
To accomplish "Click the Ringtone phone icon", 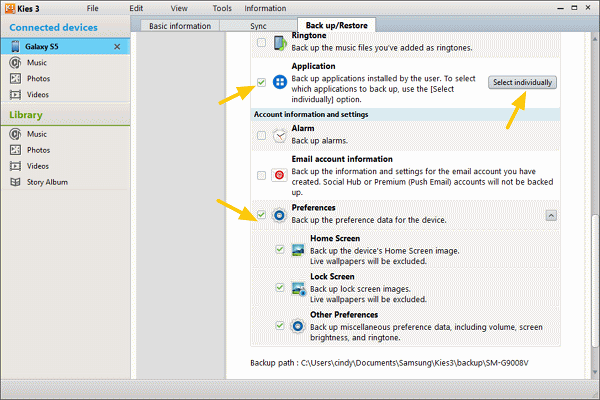I will click(280, 43).
